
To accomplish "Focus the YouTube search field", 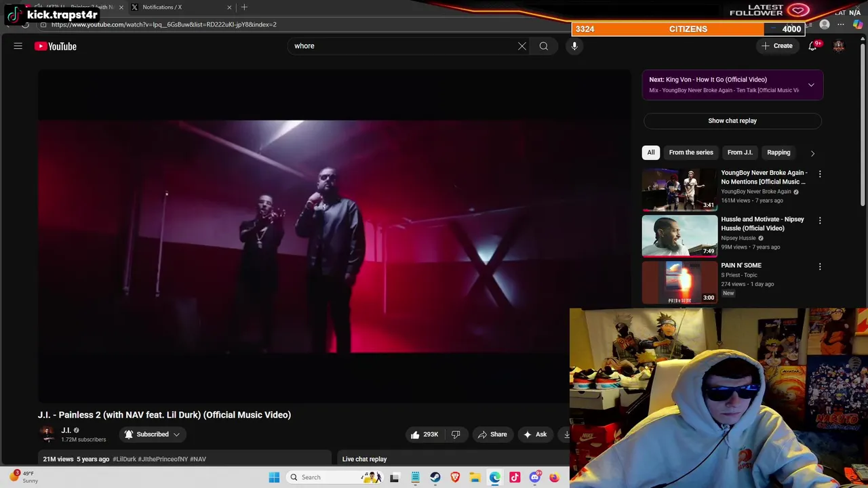I will (403, 46).
